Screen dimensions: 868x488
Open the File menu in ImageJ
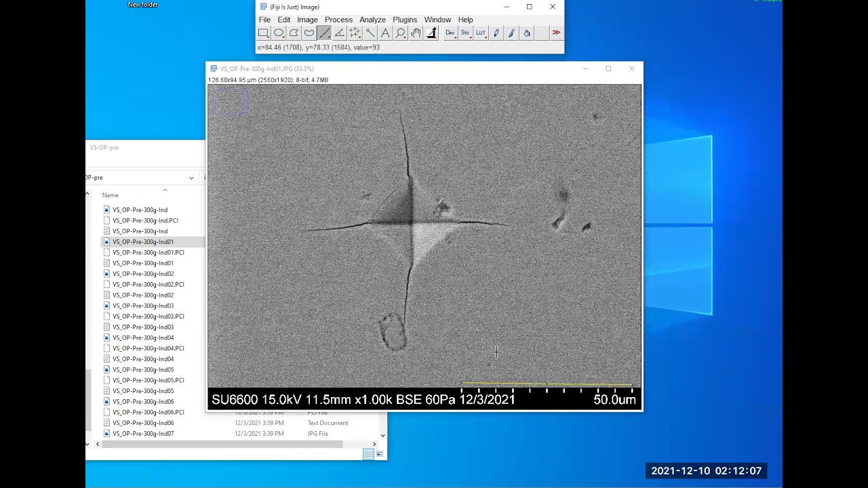pyautogui.click(x=264, y=20)
